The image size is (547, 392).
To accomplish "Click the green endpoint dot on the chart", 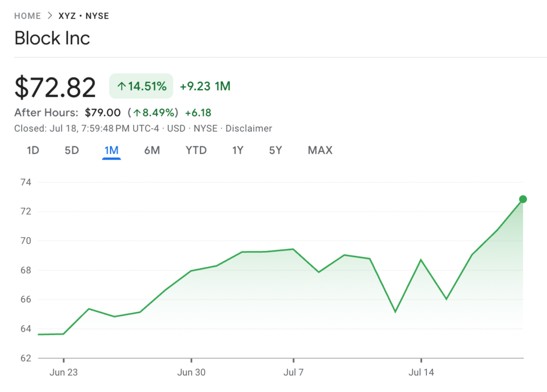I will pyautogui.click(x=523, y=199).
